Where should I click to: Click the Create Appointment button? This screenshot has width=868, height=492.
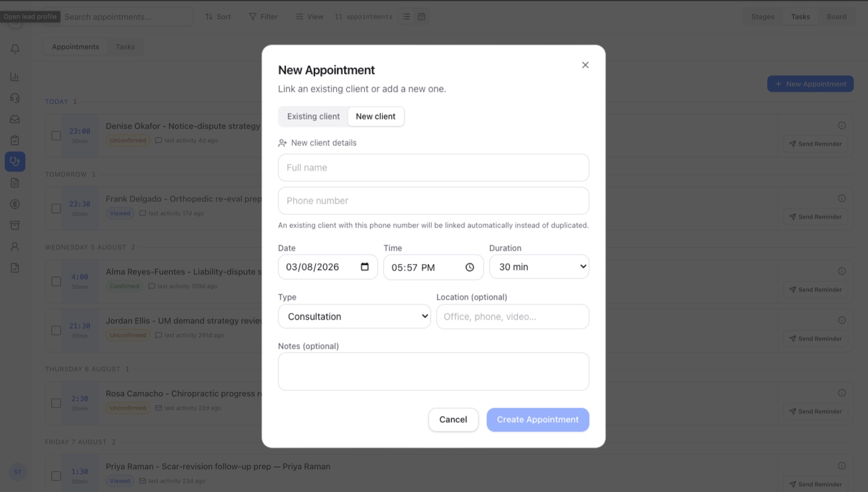click(x=538, y=420)
